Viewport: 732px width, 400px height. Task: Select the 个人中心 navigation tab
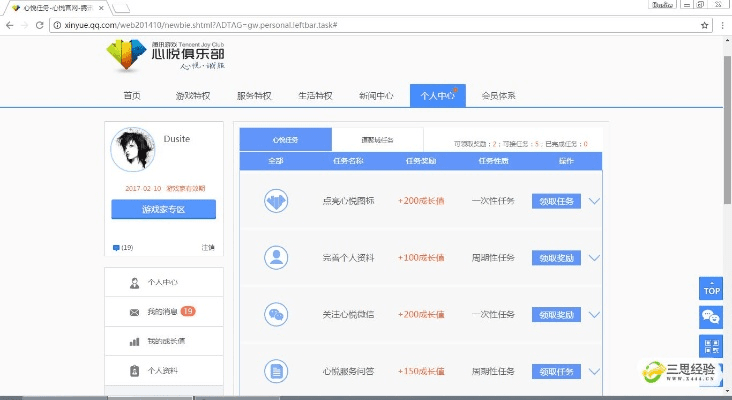tap(438, 96)
